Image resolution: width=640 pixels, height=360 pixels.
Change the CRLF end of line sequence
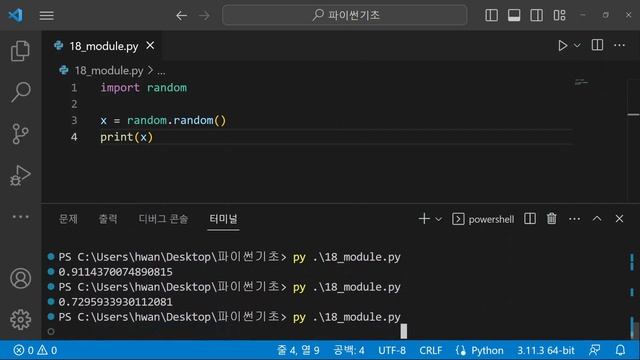pos(431,350)
